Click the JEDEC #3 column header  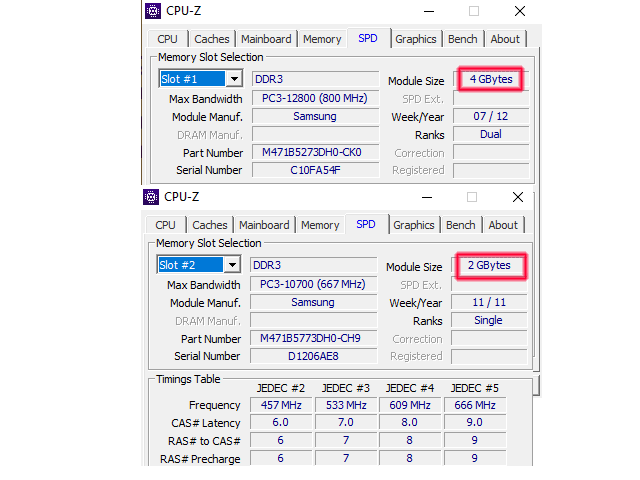(346, 388)
